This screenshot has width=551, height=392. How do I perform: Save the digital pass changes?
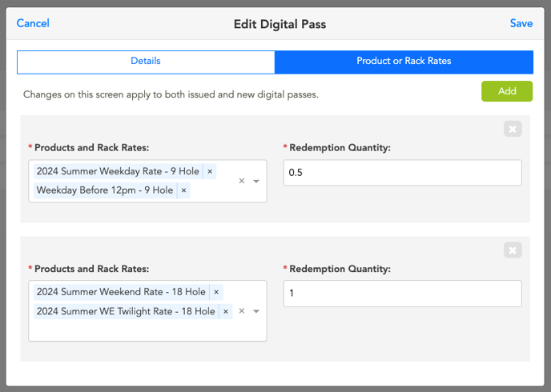click(521, 23)
